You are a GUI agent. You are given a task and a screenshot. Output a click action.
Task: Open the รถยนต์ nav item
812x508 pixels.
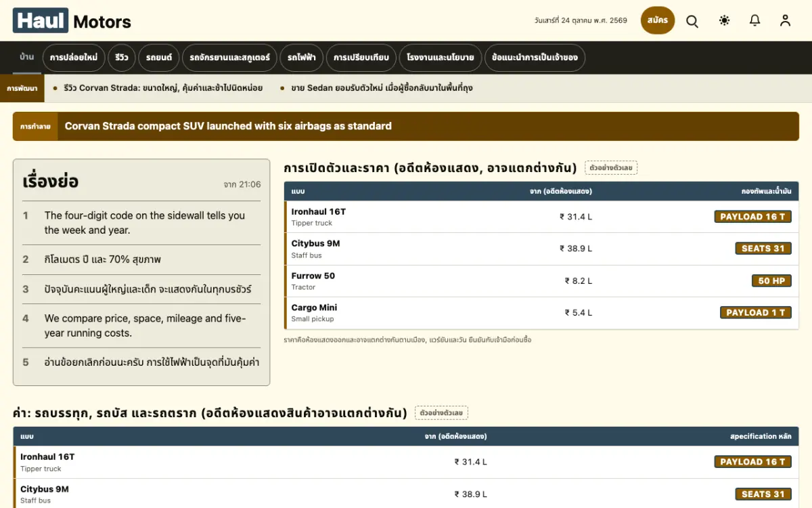[x=159, y=58]
